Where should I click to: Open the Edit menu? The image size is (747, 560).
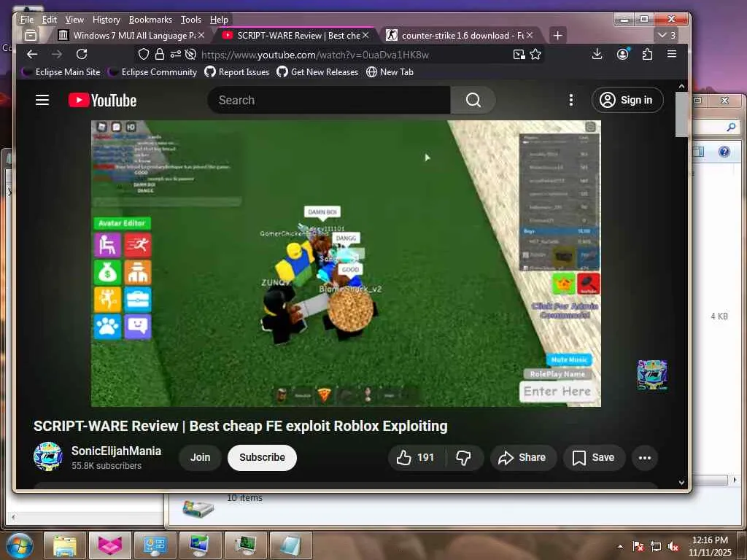point(49,20)
